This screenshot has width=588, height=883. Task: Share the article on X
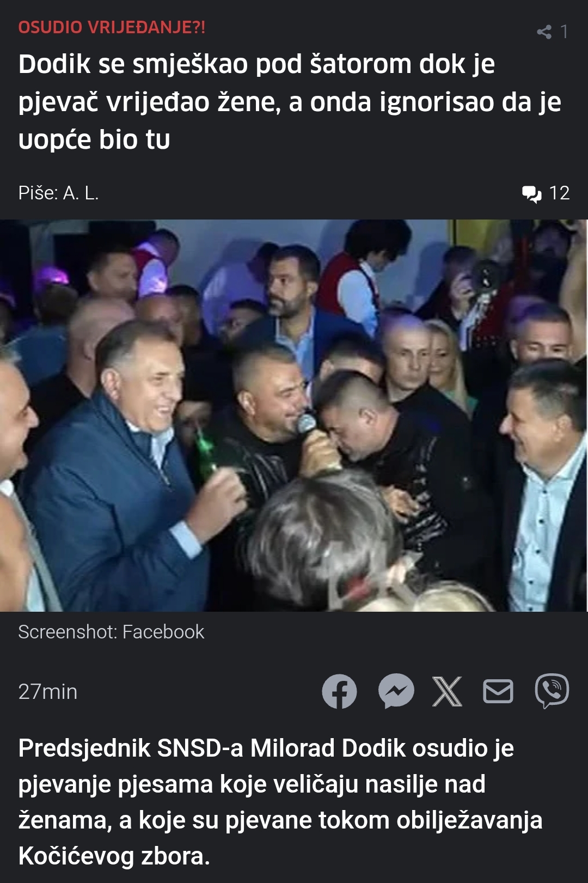[x=447, y=691]
